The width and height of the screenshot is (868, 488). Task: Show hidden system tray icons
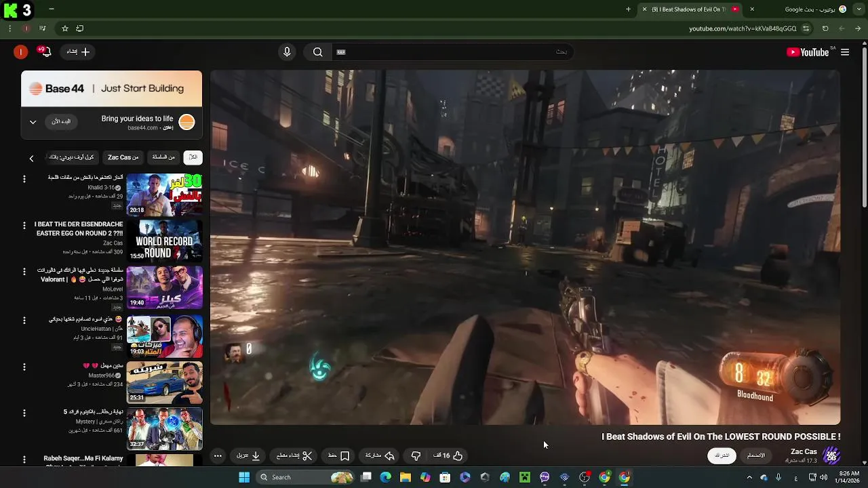pos(749,477)
